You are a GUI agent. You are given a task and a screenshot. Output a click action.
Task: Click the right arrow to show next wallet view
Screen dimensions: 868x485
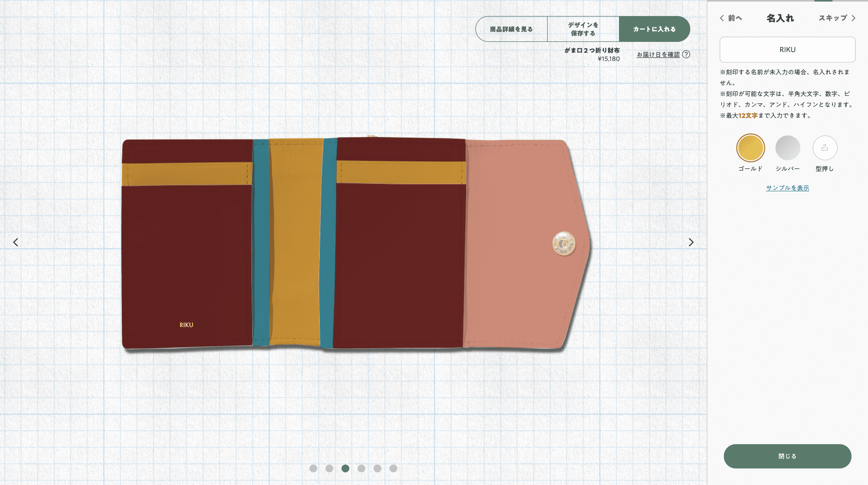(x=691, y=242)
